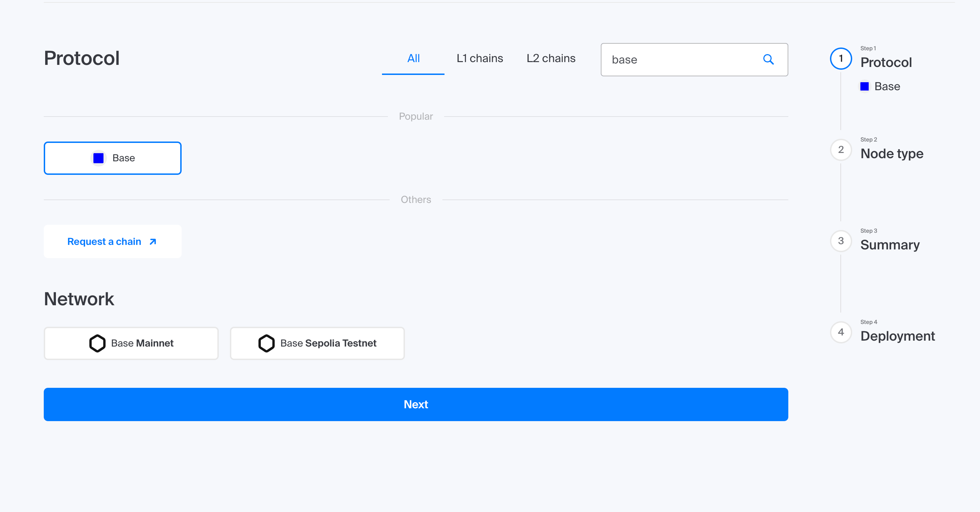Click the hexagon icon on Base Mainnet
The width and height of the screenshot is (980, 512).
pyautogui.click(x=97, y=343)
